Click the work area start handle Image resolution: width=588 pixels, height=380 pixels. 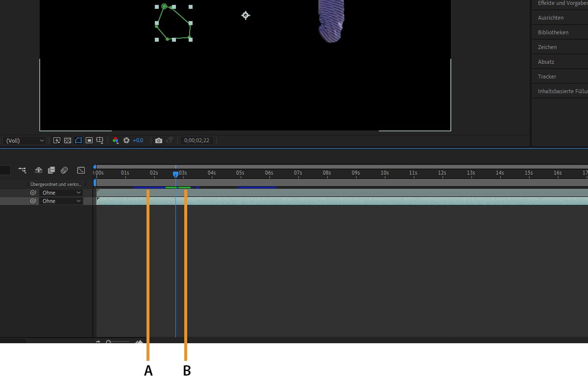tap(95, 182)
